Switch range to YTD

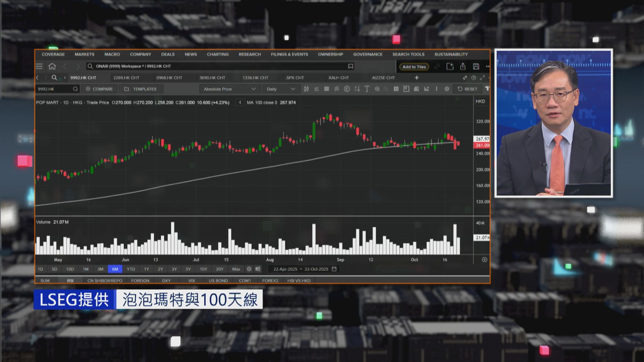(131, 269)
